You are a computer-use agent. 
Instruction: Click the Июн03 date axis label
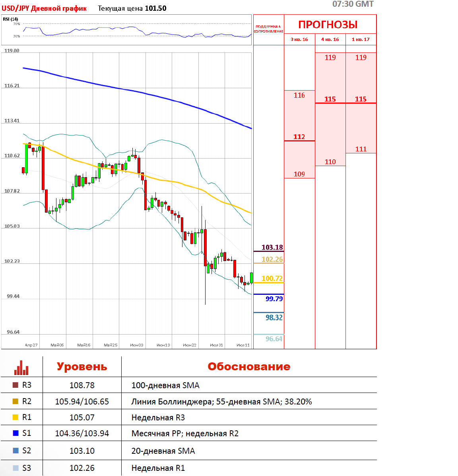pyautogui.click(x=137, y=345)
